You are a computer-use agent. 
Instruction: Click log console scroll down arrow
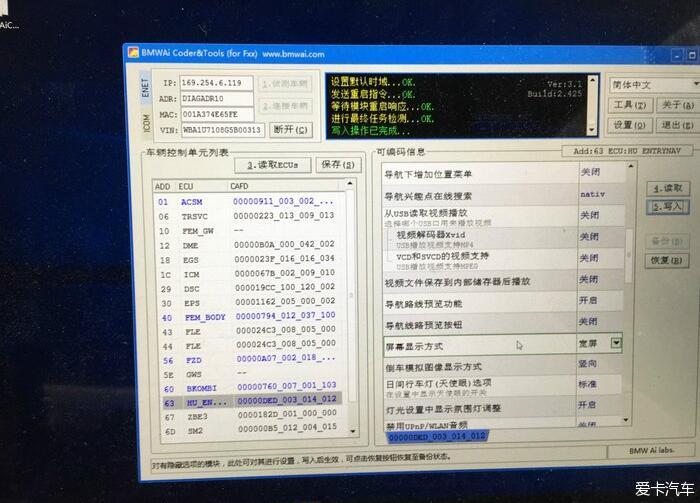click(x=593, y=130)
